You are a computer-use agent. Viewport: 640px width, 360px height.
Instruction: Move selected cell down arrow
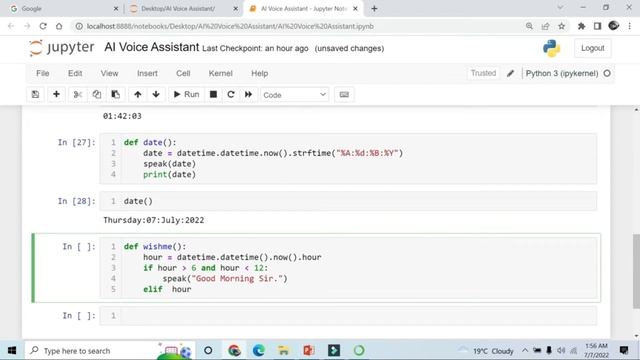pyautogui.click(x=156, y=94)
